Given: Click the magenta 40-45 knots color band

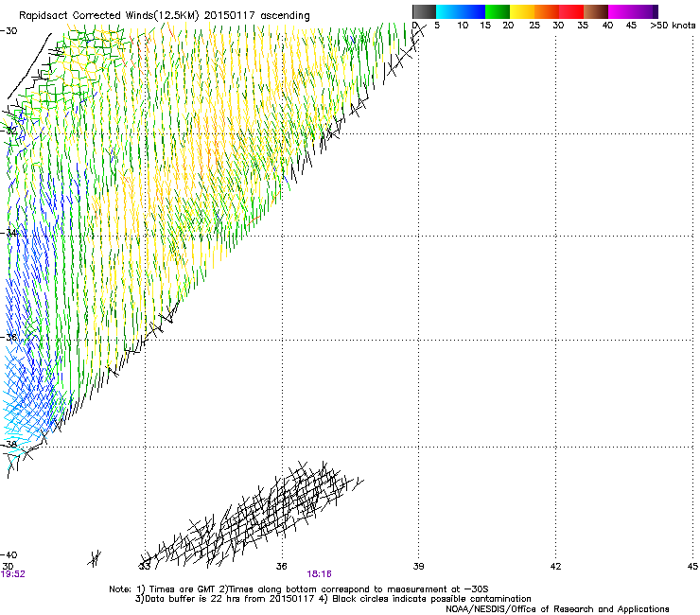Looking at the screenshot, I should [x=621, y=11].
